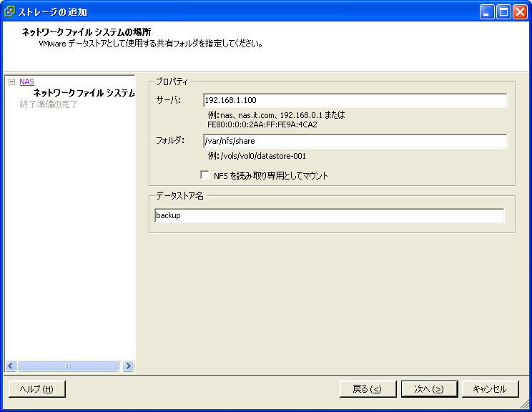Click the sidebar scrollbar left arrow
This screenshot has height=412, width=532.
click(11, 366)
